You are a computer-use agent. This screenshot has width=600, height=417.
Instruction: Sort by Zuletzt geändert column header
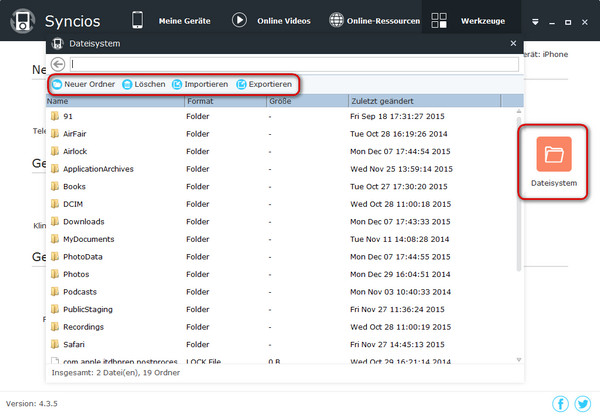[x=425, y=101]
